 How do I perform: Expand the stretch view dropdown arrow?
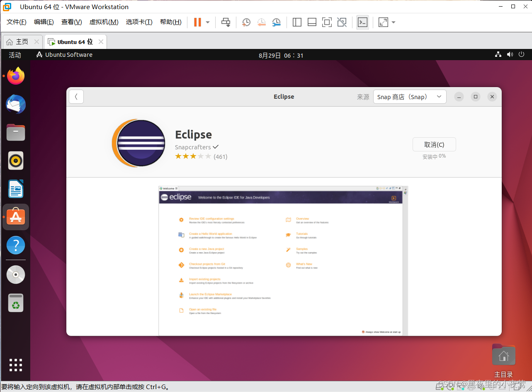393,22
